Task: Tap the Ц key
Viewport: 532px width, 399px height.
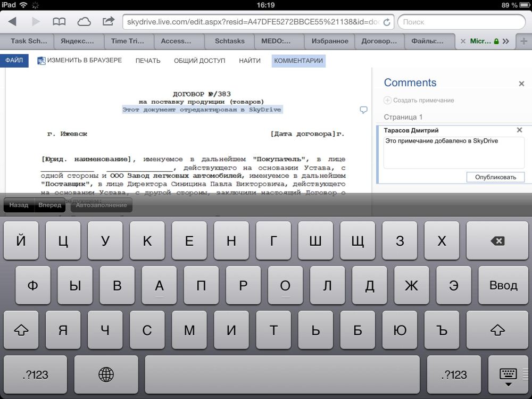Action: (x=63, y=241)
